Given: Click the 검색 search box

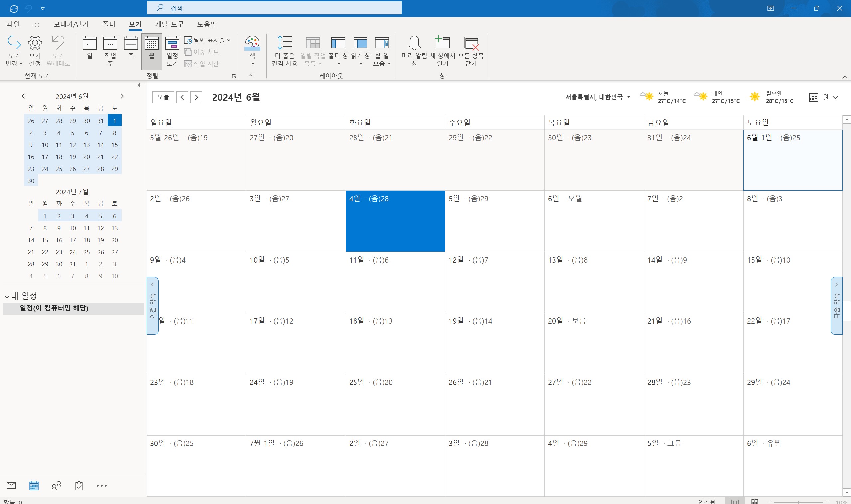Looking at the screenshot, I should tap(274, 8).
